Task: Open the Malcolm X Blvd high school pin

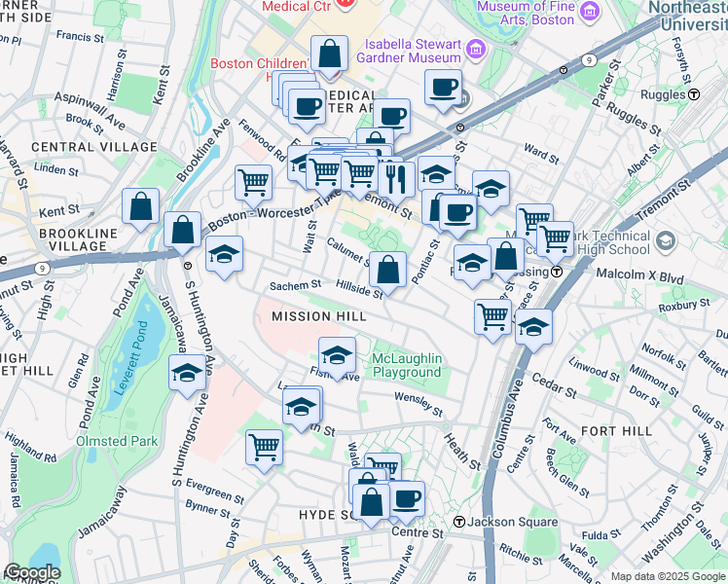Action: pos(666,240)
